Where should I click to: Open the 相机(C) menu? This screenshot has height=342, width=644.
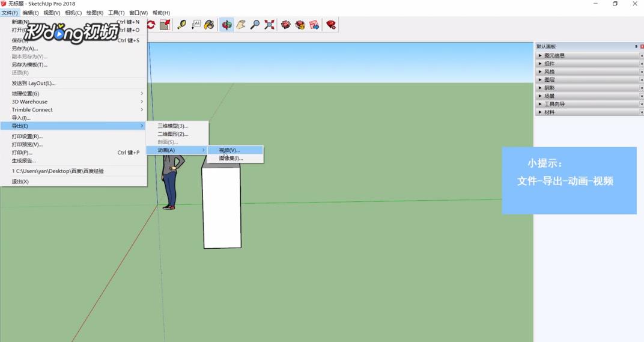point(73,13)
